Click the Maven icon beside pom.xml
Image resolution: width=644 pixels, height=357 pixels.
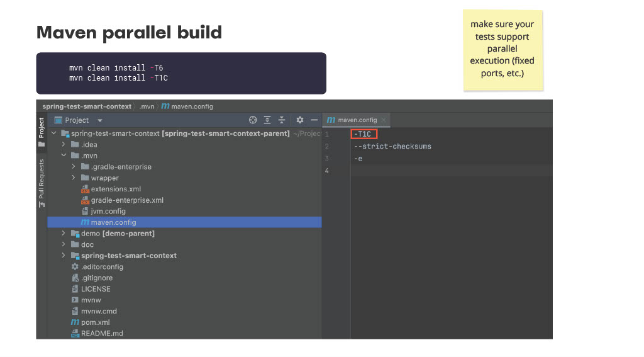click(75, 322)
